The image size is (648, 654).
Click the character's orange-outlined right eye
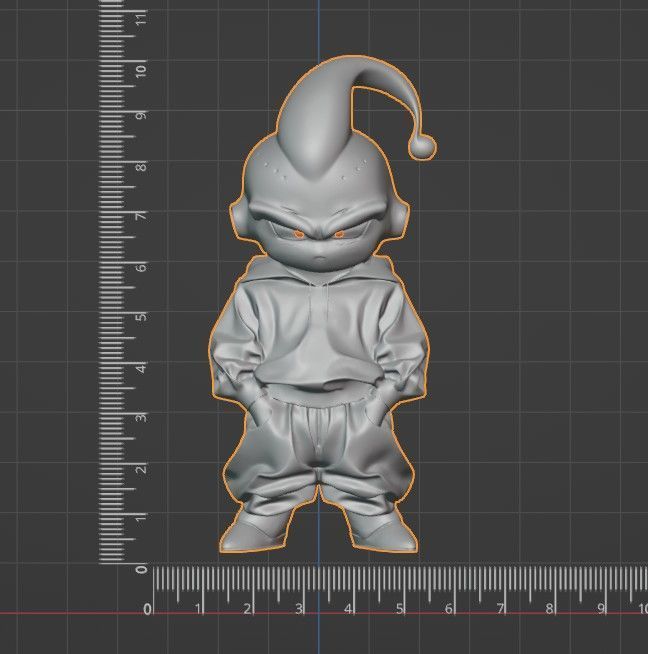point(339,234)
